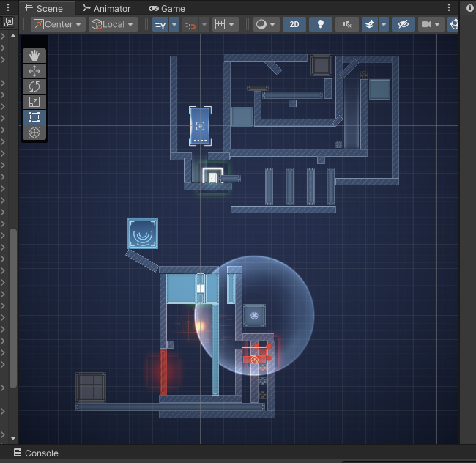Toggle hidden objects visibility eye icon
The height and width of the screenshot is (463, 476).
[402, 24]
